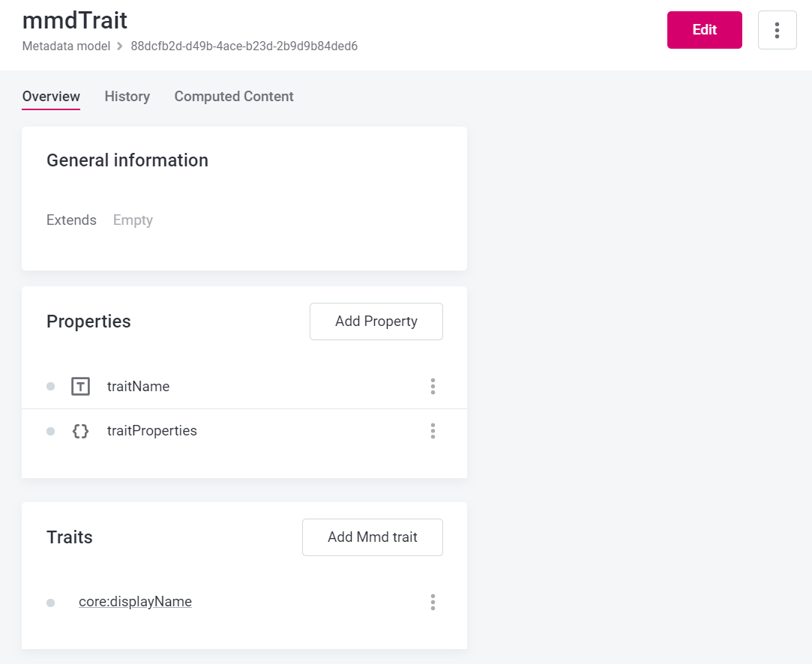Open the traitProperties row options menu

pyautogui.click(x=433, y=431)
